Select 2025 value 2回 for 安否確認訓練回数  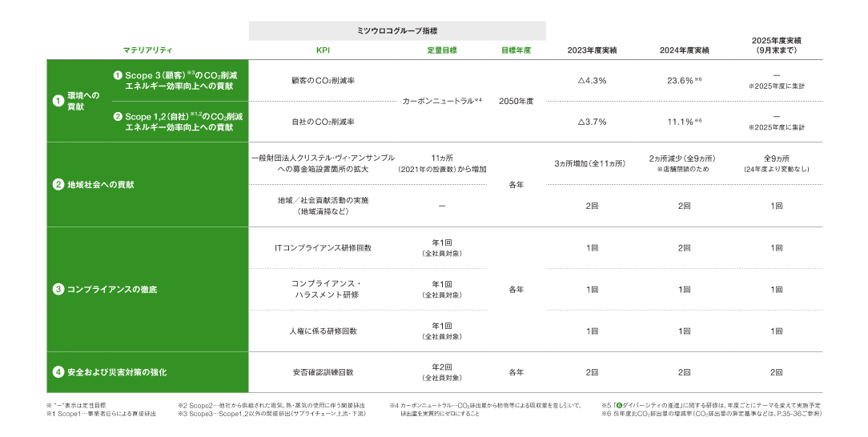point(776,372)
